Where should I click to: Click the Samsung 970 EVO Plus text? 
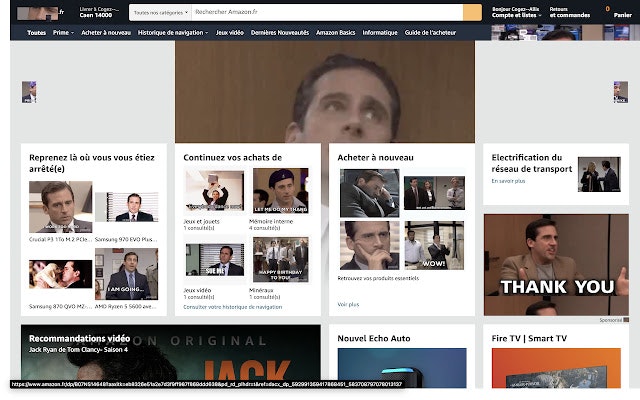pyautogui.click(x=124, y=240)
